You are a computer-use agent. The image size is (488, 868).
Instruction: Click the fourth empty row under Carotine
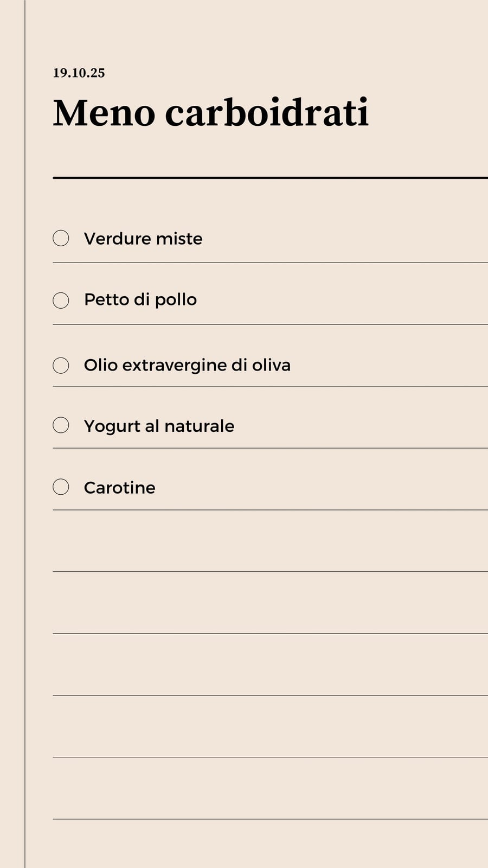click(270, 726)
